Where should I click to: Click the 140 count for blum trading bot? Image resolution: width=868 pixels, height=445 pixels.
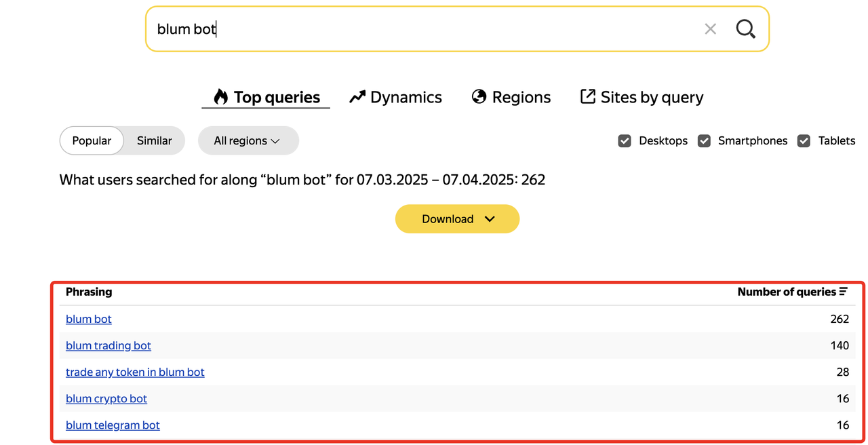(x=840, y=345)
